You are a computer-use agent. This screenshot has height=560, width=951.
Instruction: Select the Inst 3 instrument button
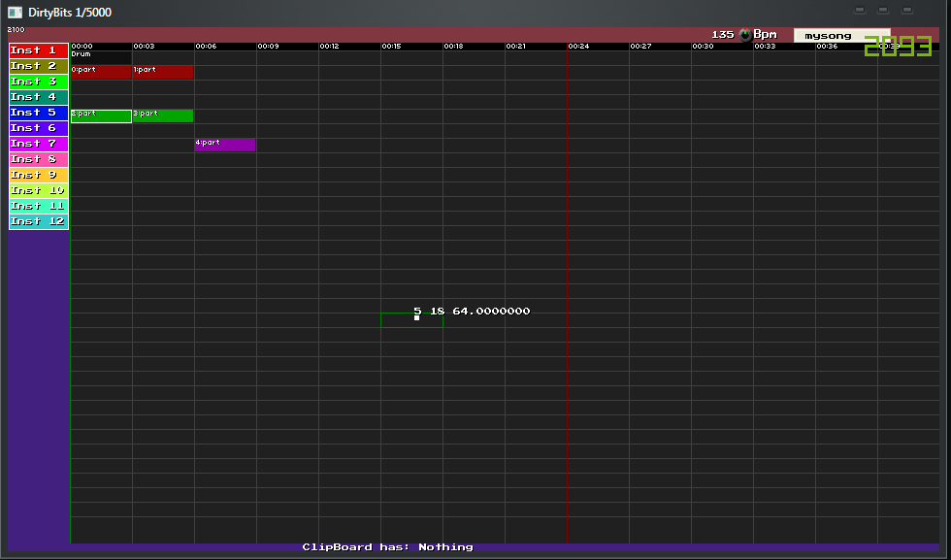[x=39, y=82]
